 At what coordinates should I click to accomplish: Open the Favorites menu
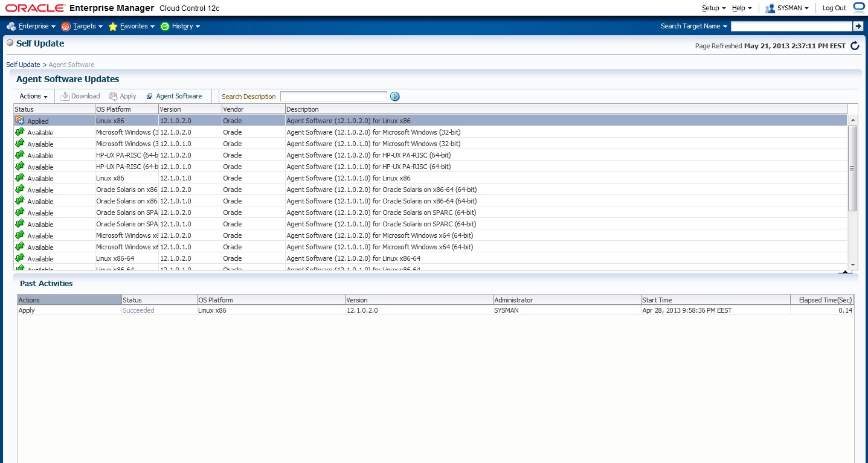[132, 27]
